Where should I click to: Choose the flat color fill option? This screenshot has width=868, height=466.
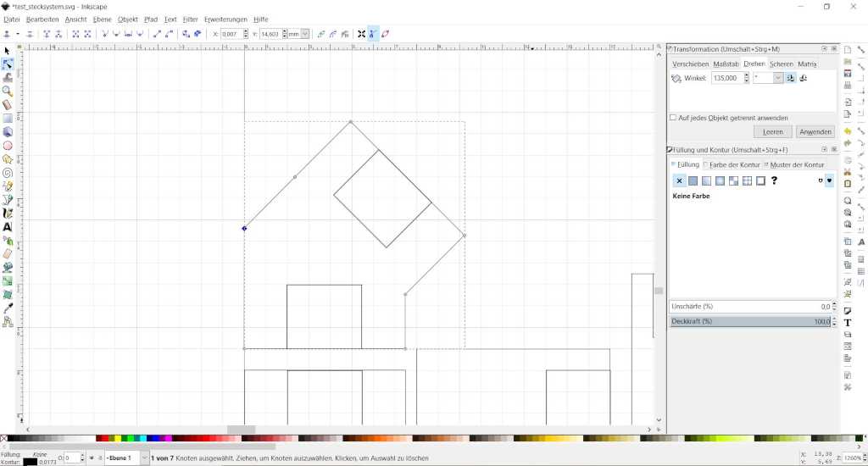[693, 180]
